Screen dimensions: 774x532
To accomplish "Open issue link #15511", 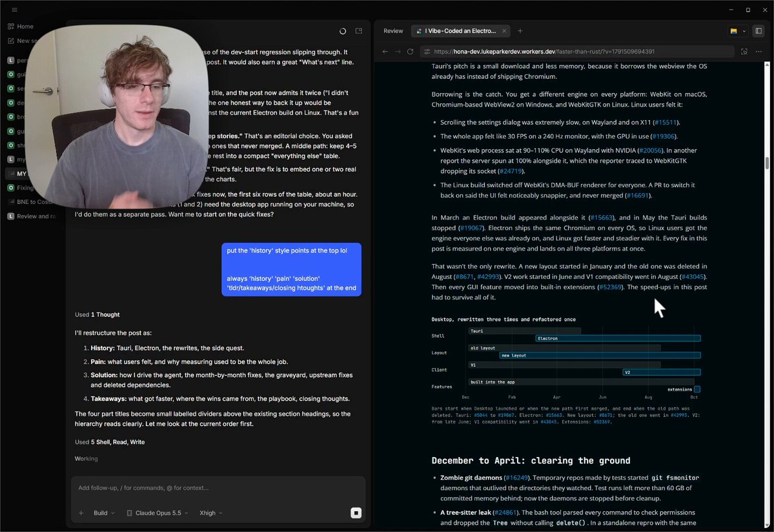I will (666, 123).
